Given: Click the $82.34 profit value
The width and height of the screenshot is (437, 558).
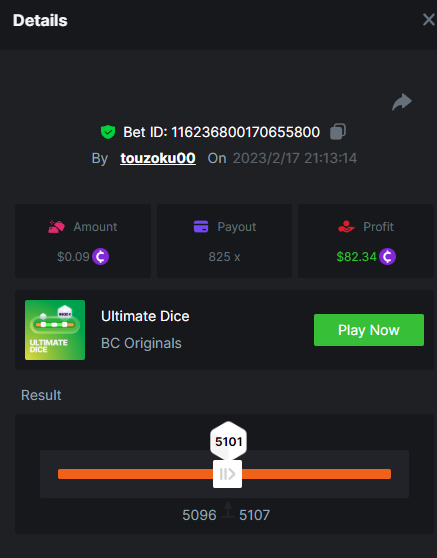Looking at the screenshot, I should tap(356, 257).
